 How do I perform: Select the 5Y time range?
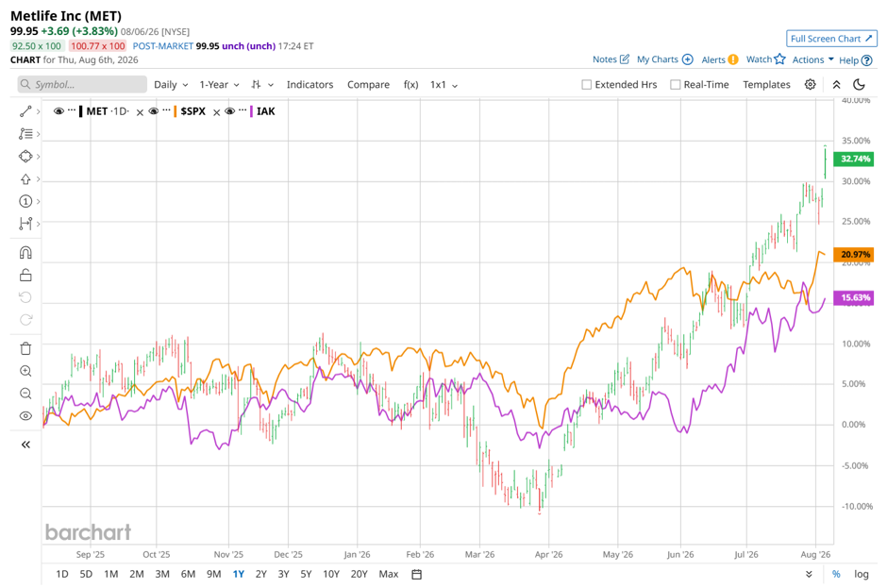click(306, 575)
